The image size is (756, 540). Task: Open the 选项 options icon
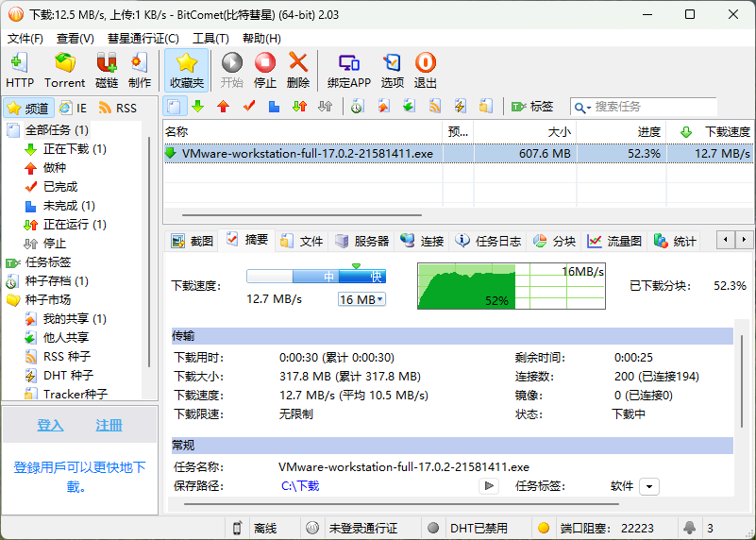[x=392, y=70]
